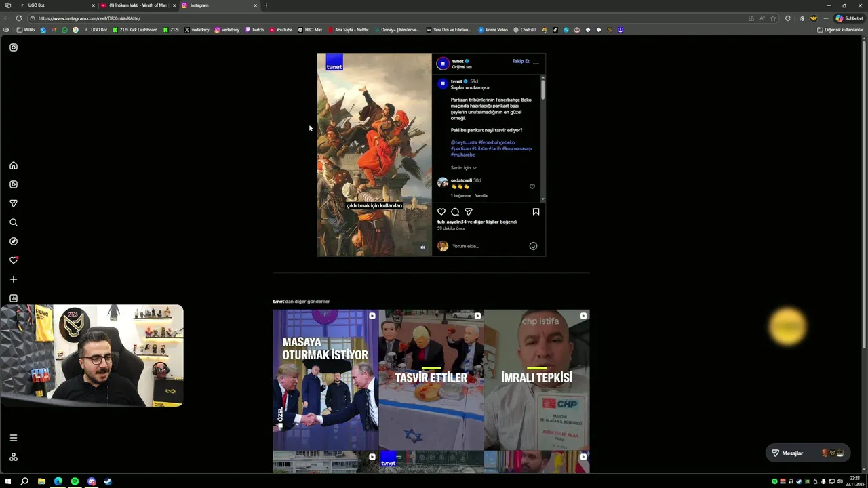
Task: Open Instagram home via the house icon
Action: click(x=14, y=165)
